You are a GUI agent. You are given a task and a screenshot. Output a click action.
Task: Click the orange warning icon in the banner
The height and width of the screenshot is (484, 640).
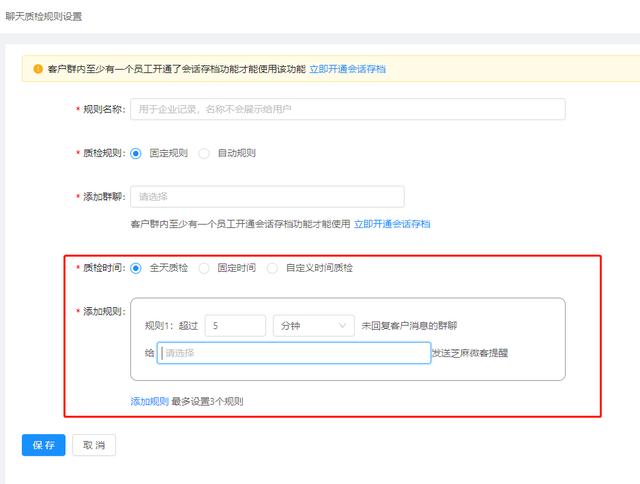(x=38, y=70)
